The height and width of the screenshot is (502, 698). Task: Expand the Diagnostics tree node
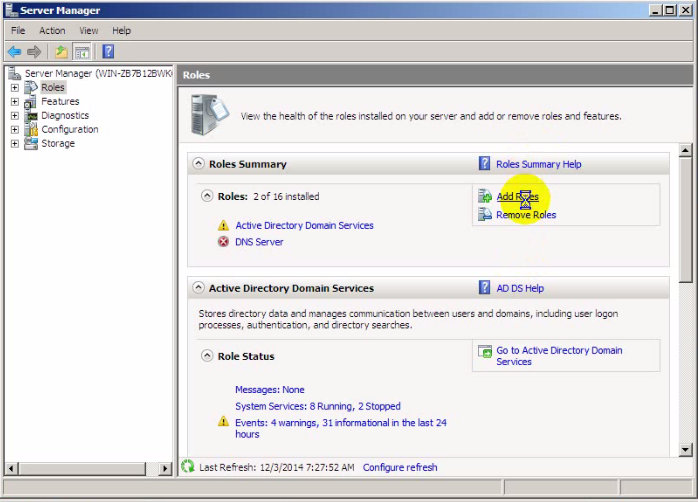click(15, 116)
